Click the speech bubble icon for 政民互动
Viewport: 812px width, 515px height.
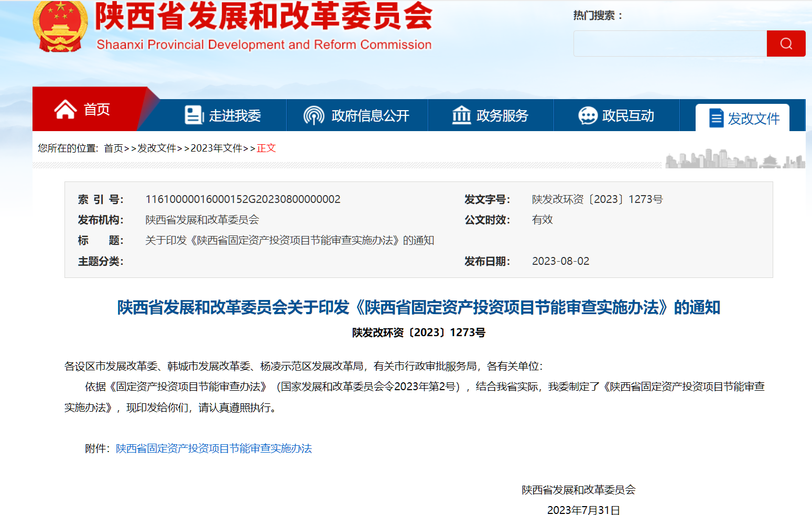coord(588,115)
